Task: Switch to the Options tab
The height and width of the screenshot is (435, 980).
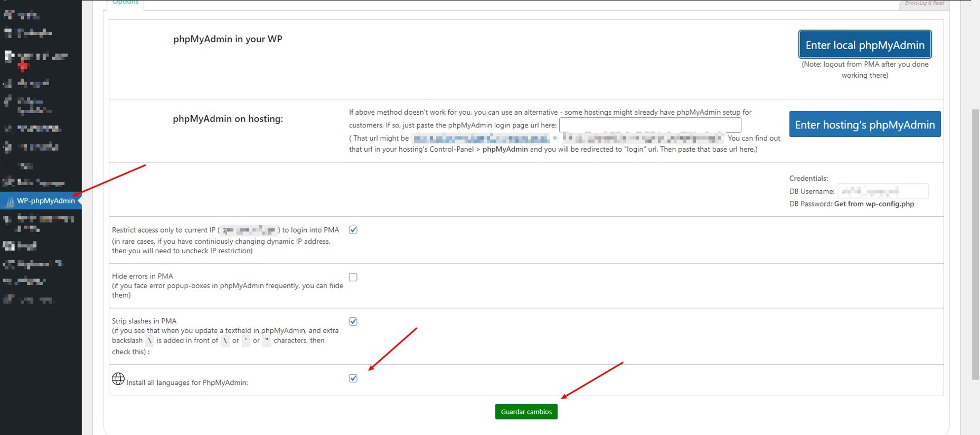Action: point(126,3)
